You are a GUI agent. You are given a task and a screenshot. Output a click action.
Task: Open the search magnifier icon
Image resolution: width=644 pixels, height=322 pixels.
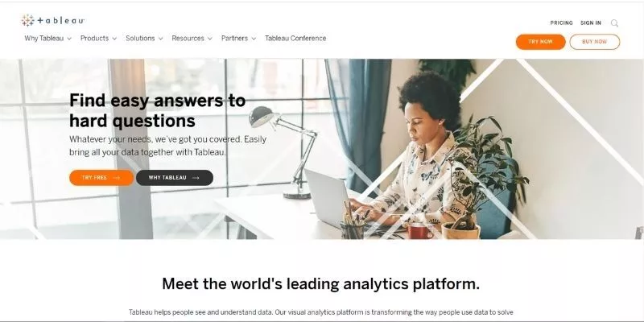point(614,23)
